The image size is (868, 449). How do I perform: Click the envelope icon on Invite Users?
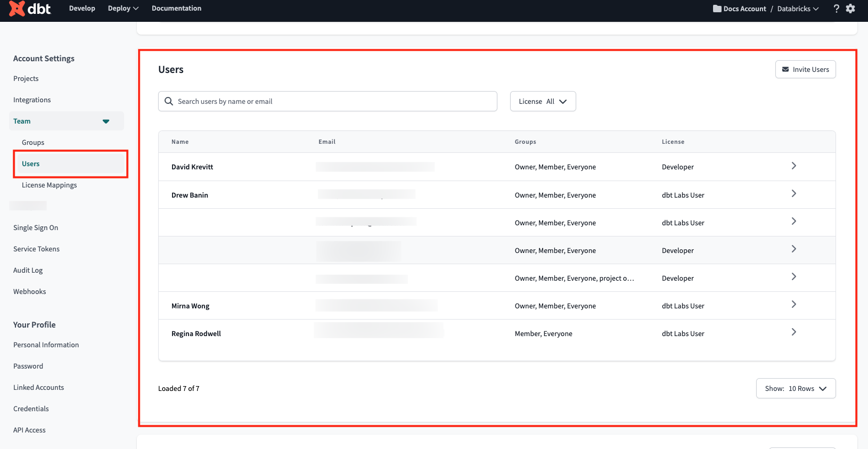tap(785, 69)
